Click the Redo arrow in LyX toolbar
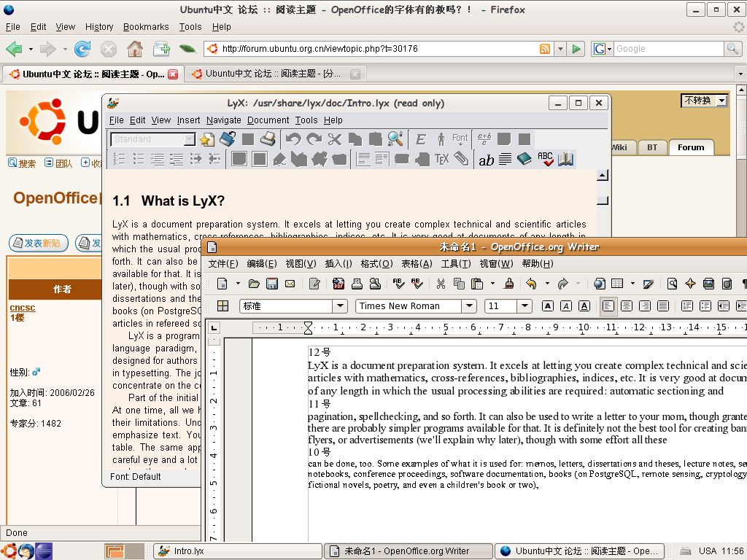 tap(314, 139)
